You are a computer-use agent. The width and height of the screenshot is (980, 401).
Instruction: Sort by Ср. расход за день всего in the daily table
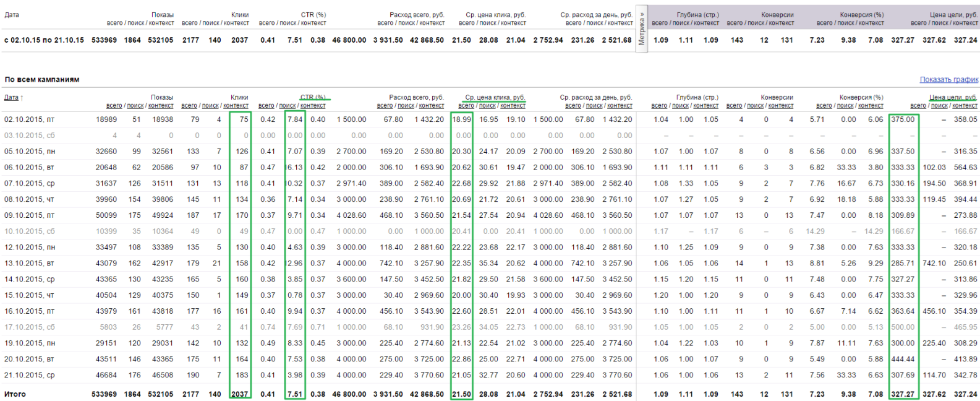click(573, 106)
